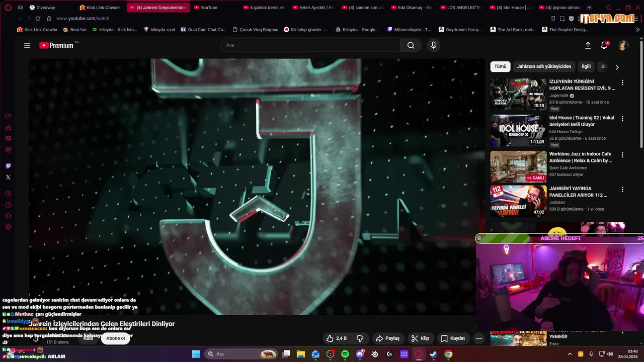Image resolution: width=644 pixels, height=362 pixels.
Task: Click the address bar URL
Action: pos(83,19)
